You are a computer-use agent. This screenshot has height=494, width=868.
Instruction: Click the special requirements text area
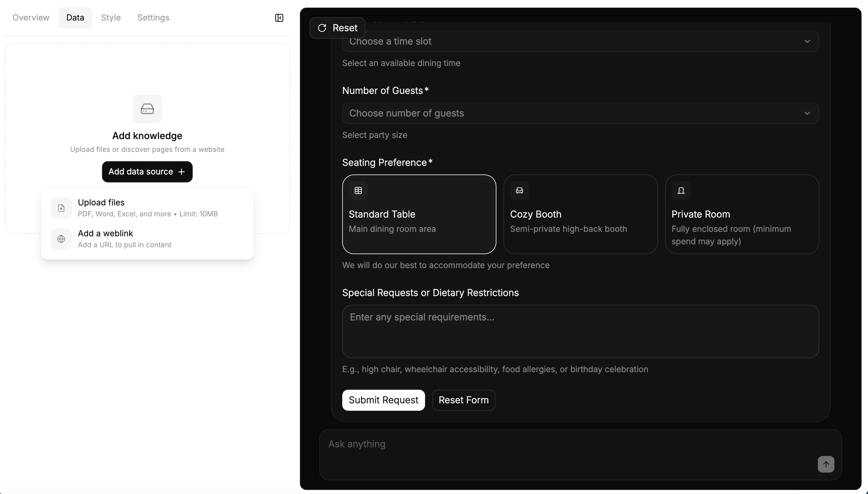click(580, 331)
